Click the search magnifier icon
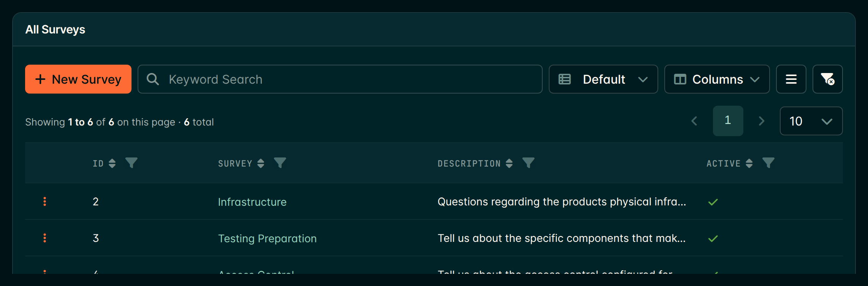Screen dimensions: 868x286 click(153, 79)
